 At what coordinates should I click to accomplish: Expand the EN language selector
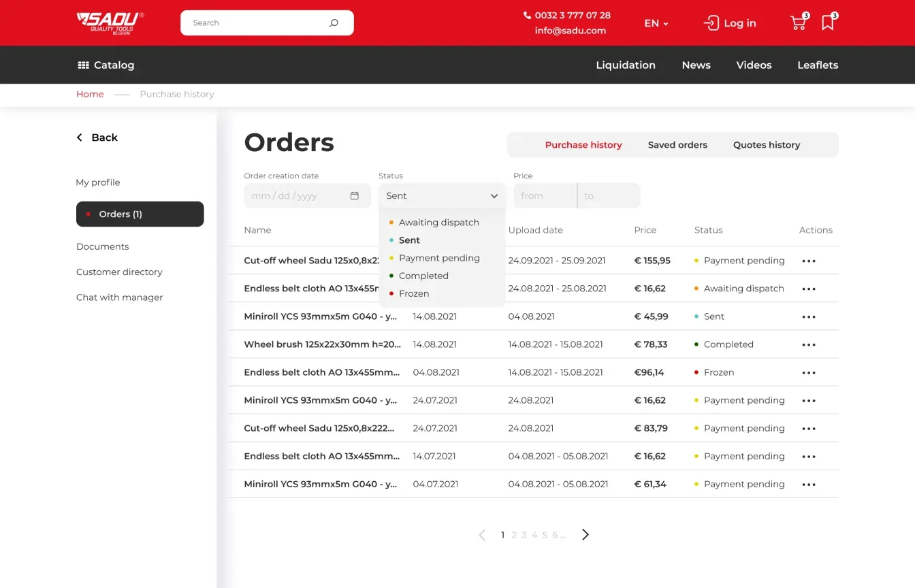pos(656,23)
